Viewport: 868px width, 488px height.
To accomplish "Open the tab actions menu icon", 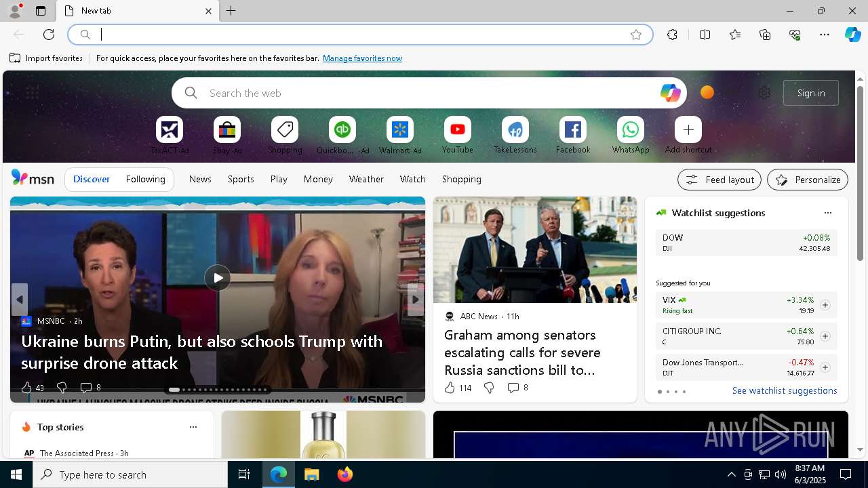I will [x=41, y=11].
